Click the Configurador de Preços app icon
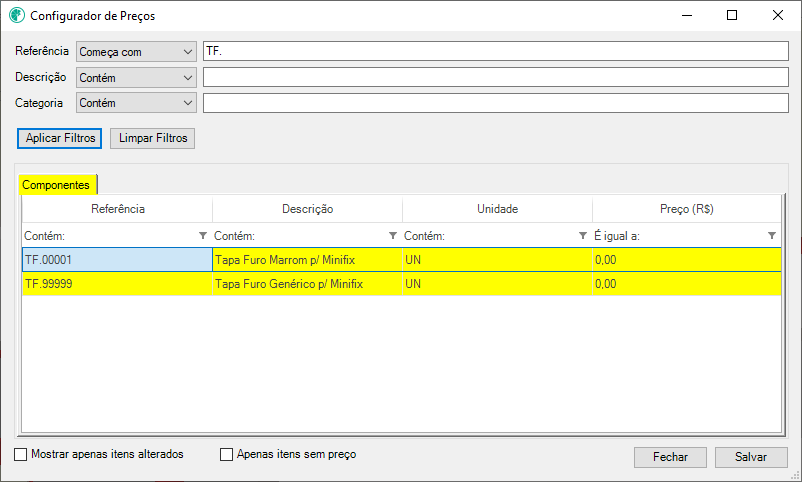The width and height of the screenshot is (802, 482). 17,15
